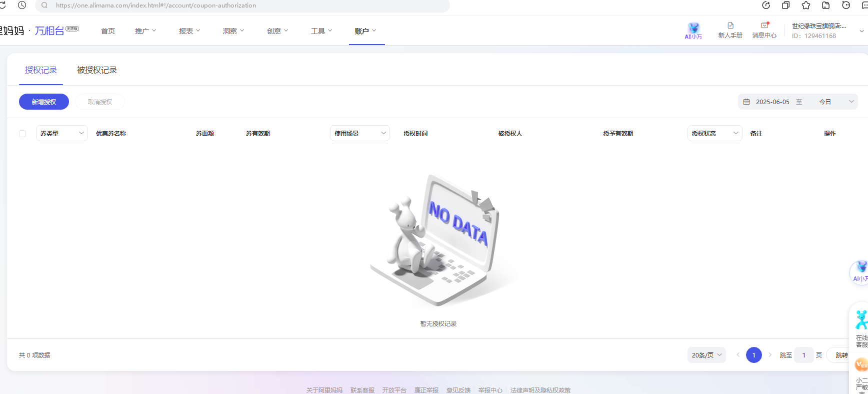Open the 在线客服 floating support icon
This screenshot has width=868, height=394.
pos(861,320)
